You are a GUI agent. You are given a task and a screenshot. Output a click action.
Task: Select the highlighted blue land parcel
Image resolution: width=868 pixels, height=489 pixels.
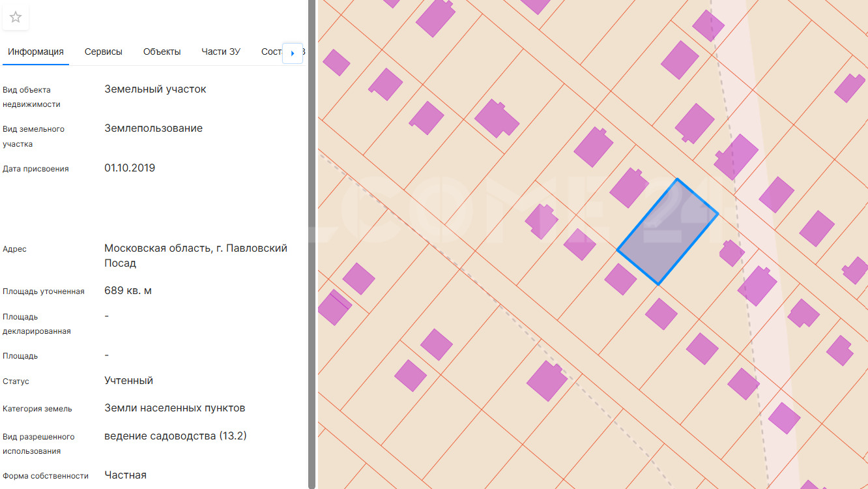coord(667,231)
